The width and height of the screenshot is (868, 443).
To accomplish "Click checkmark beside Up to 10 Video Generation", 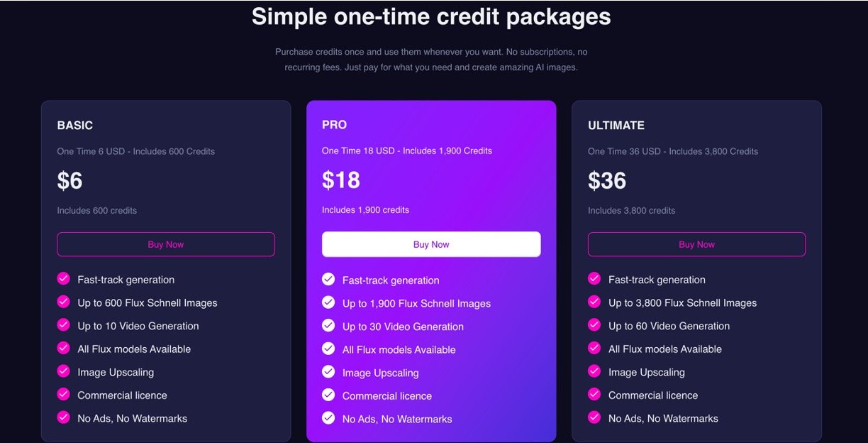I will tap(64, 325).
